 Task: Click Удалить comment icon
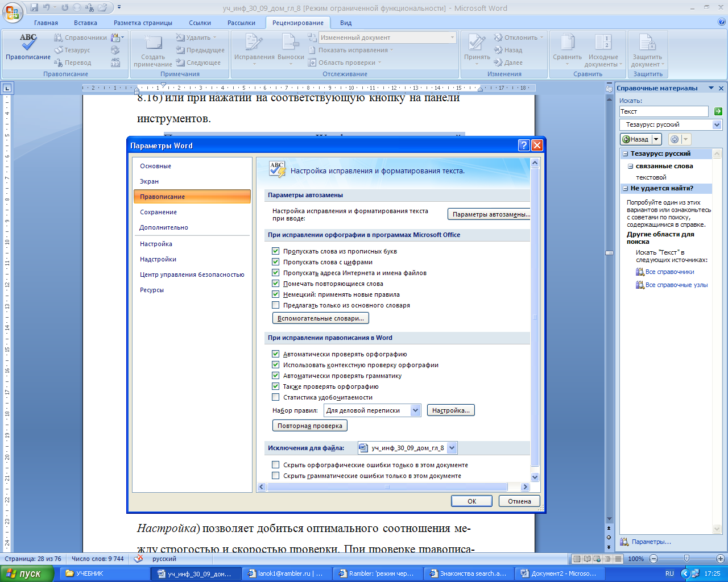[180, 38]
